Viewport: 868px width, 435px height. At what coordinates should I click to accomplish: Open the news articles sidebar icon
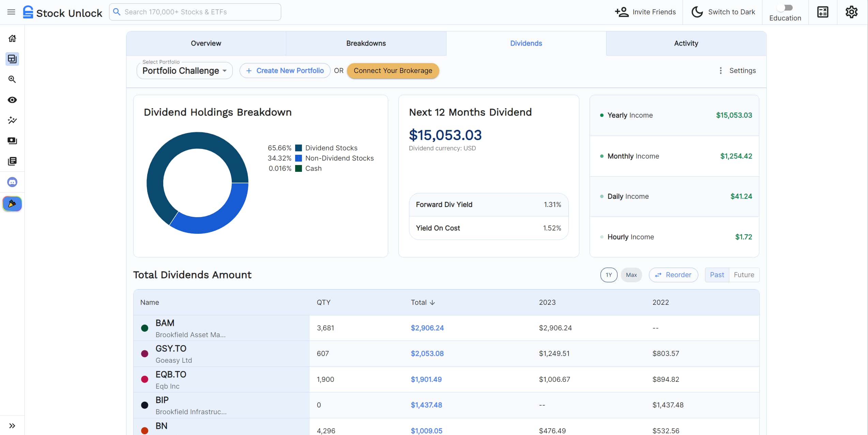(x=12, y=161)
